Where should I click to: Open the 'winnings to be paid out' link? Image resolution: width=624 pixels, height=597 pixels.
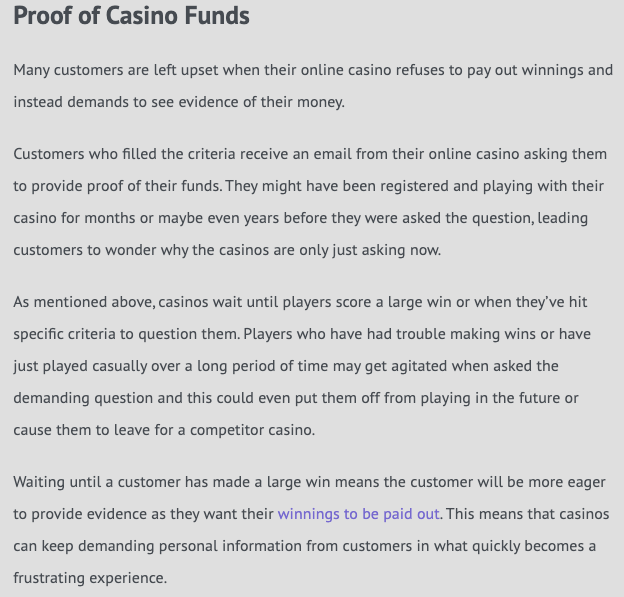pyautogui.click(x=359, y=514)
